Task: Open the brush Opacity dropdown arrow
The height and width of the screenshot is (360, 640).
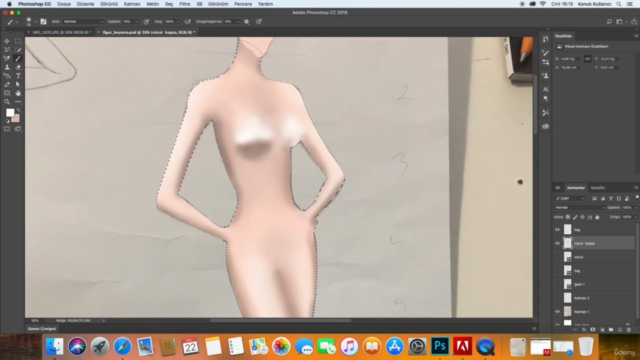Action: pos(137,22)
